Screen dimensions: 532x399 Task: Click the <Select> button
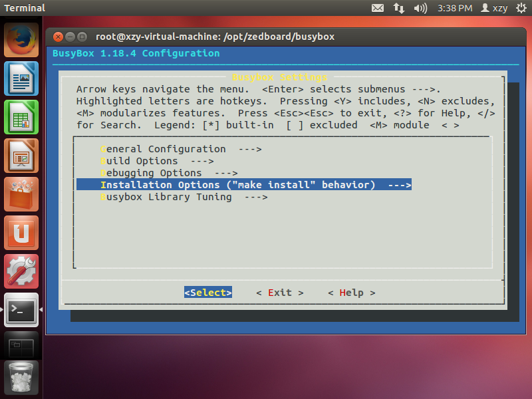[208, 293]
